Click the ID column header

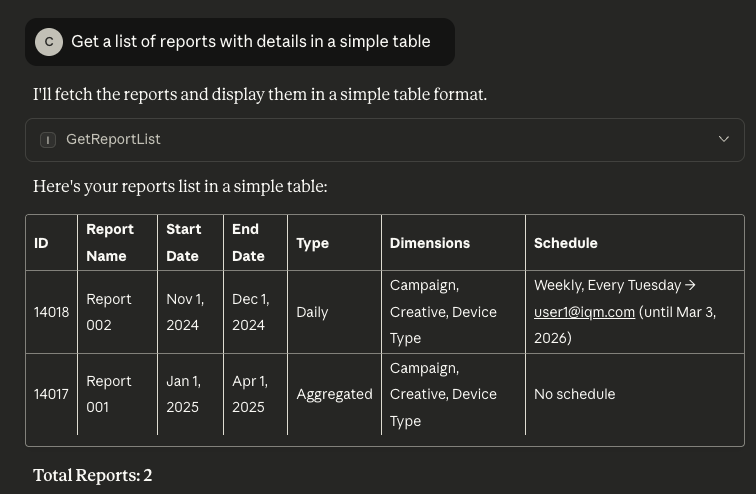click(51, 243)
